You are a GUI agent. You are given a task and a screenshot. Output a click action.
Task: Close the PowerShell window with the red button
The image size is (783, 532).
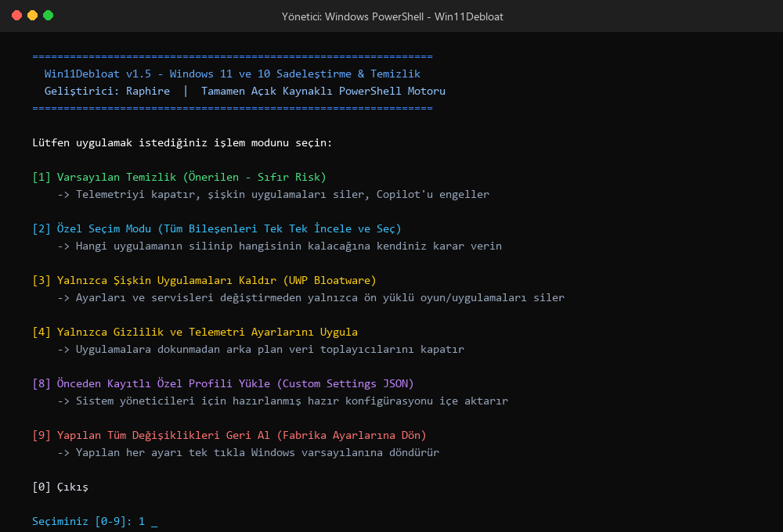pyautogui.click(x=16, y=16)
